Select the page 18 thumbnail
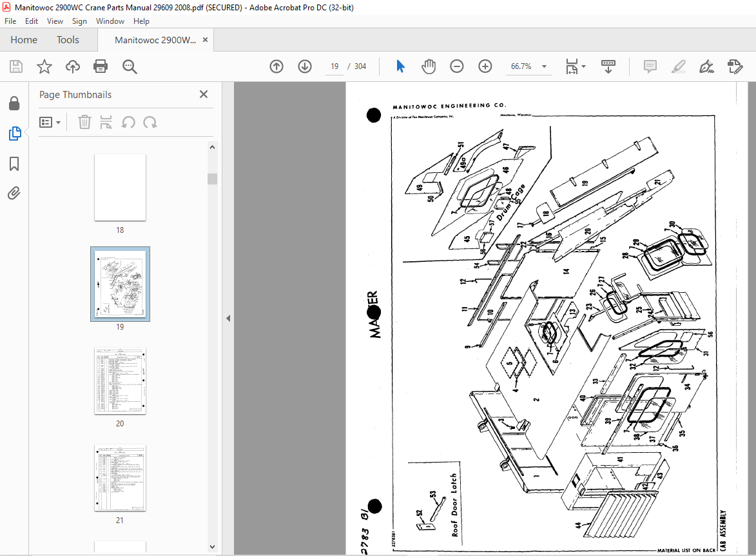 120,187
